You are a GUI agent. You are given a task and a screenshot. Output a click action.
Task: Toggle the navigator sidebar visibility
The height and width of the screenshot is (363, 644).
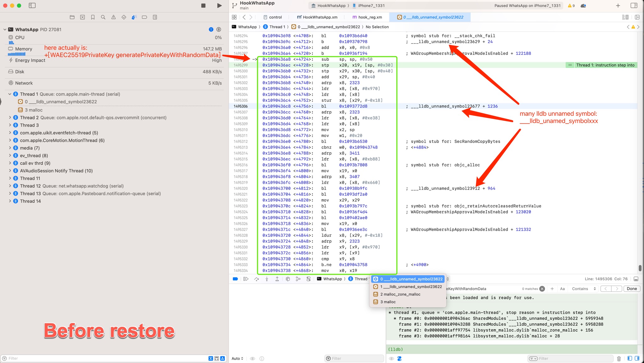(32, 5)
